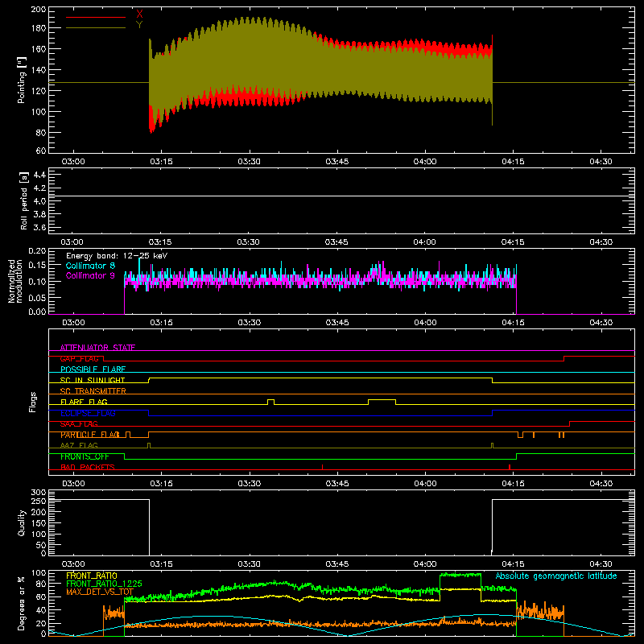Click the BAD_PACKETS tick between 03:30 and 03:45

tap(323, 467)
